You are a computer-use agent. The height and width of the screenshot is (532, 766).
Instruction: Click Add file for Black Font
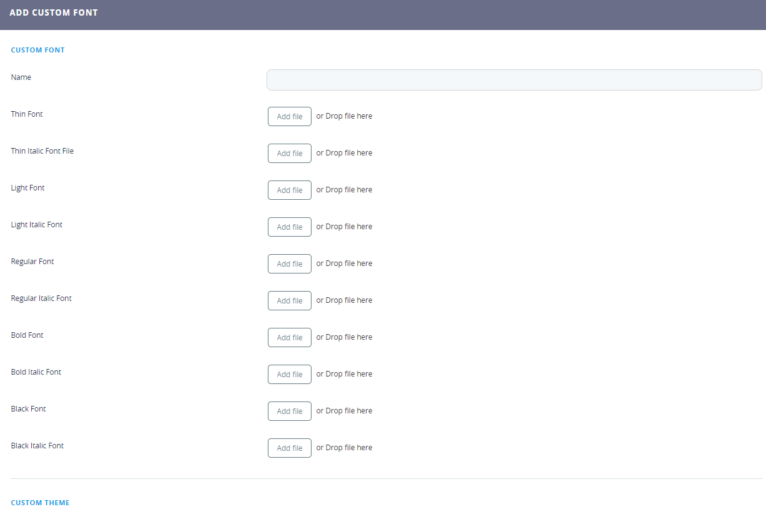point(289,411)
